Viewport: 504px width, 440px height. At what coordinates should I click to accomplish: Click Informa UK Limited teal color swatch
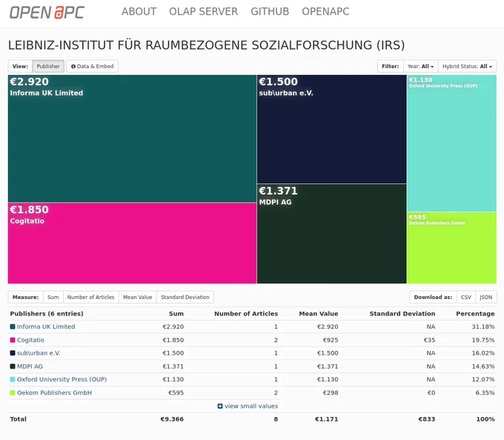click(x=13, y=326)
